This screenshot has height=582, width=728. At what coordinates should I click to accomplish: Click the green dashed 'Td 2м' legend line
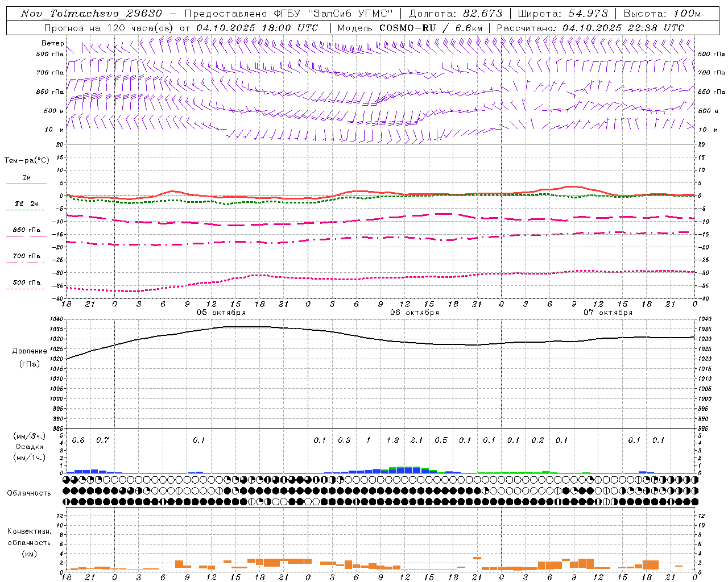point(25,210)
